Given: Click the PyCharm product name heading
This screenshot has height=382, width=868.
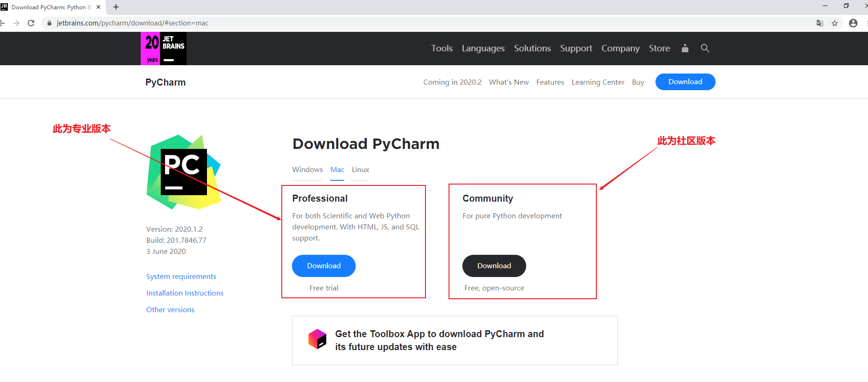Looking at the screenshot, I should click(165, 82).
